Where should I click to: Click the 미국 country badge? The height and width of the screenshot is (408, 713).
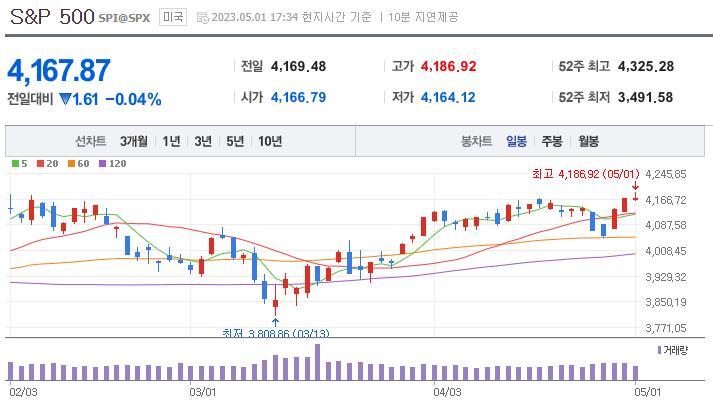point(173,17)
